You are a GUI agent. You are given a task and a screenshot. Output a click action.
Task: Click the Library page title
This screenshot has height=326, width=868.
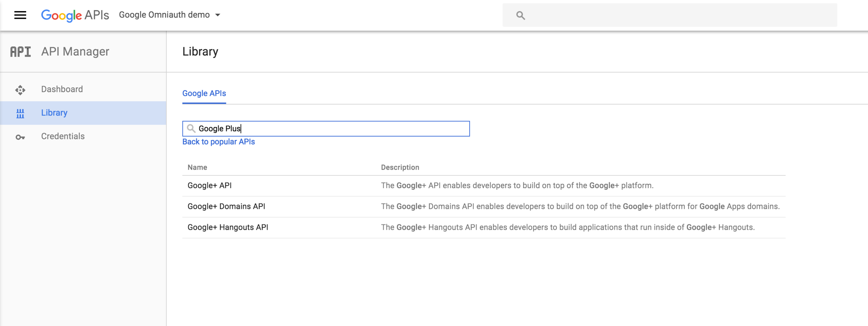point(200,52)
